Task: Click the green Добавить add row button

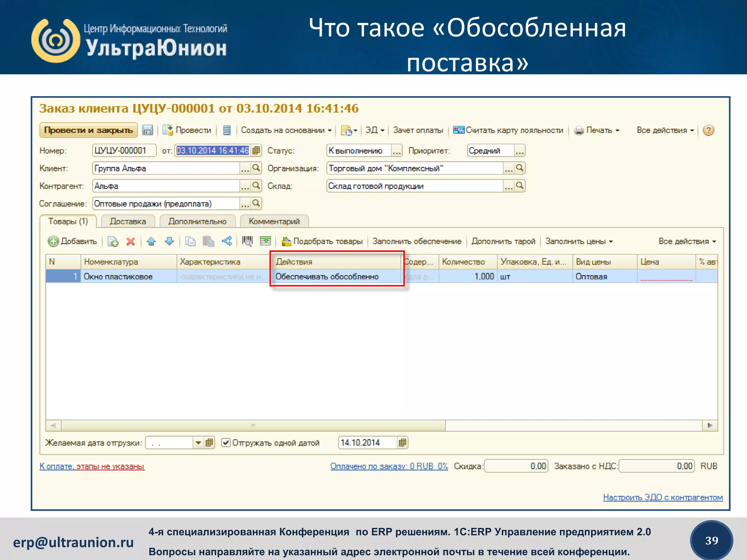Action: [72, 241]
